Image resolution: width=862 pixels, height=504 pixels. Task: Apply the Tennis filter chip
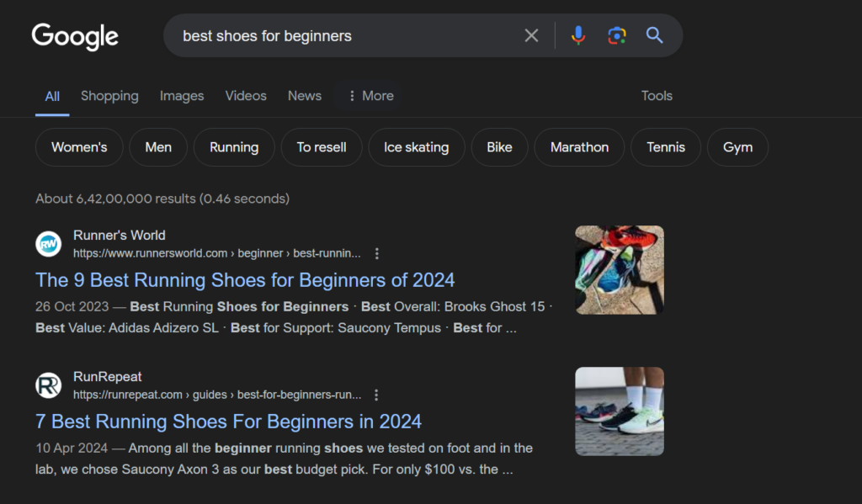[666, 147]
